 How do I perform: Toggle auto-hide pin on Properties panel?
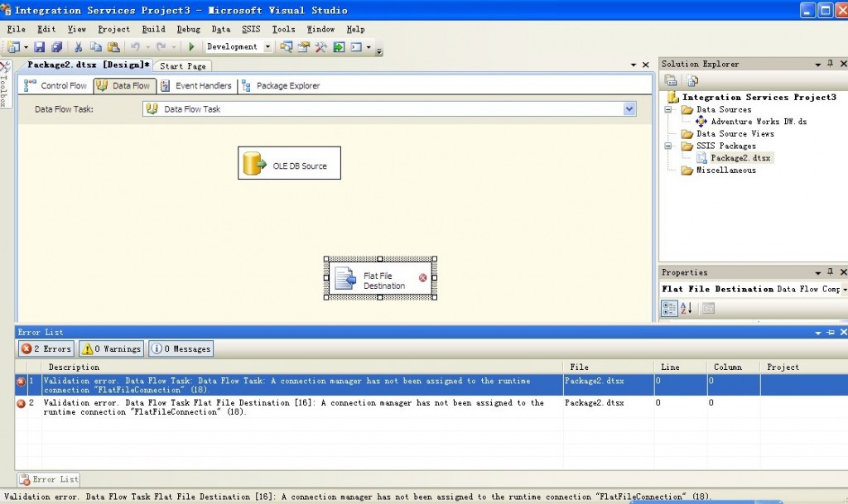pyautogui.click(x=831, y=272)
